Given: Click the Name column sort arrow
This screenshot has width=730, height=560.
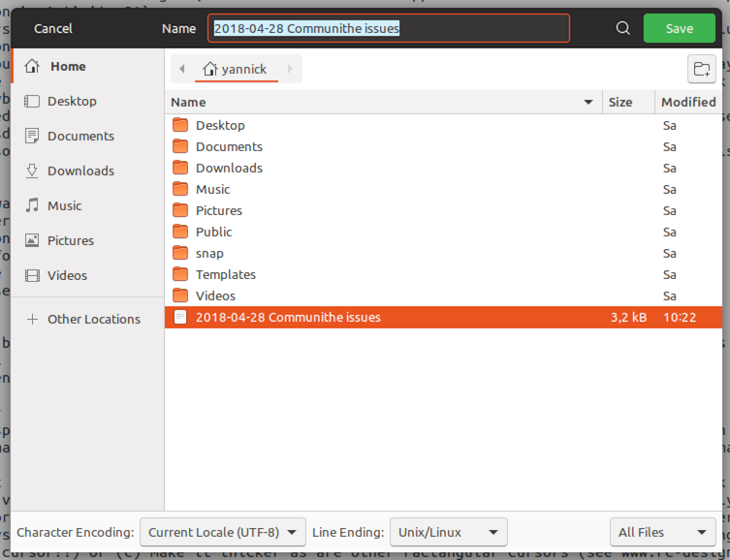Looking at the screenshot, I should (x=588, y=102).
